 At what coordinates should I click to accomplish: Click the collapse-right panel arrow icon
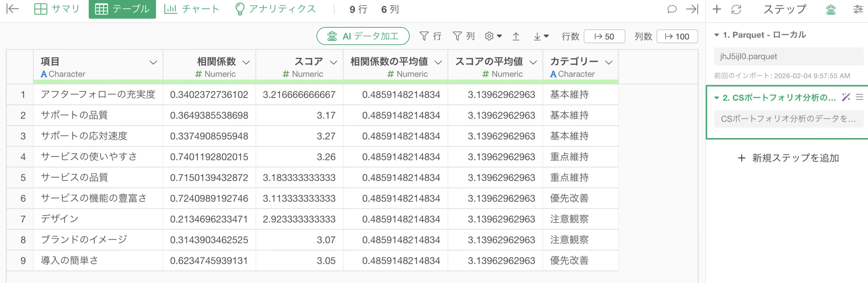(x=692, y=9)
